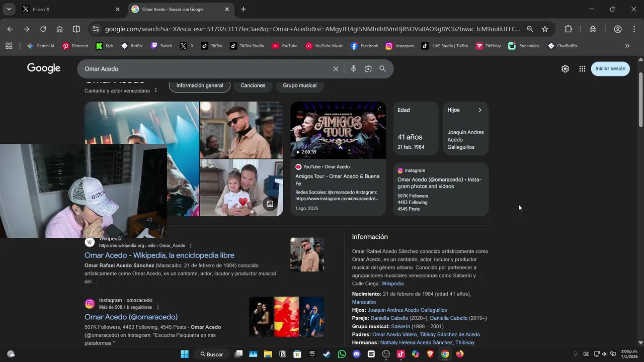Open Google quick settings gear

pos(565,69)
